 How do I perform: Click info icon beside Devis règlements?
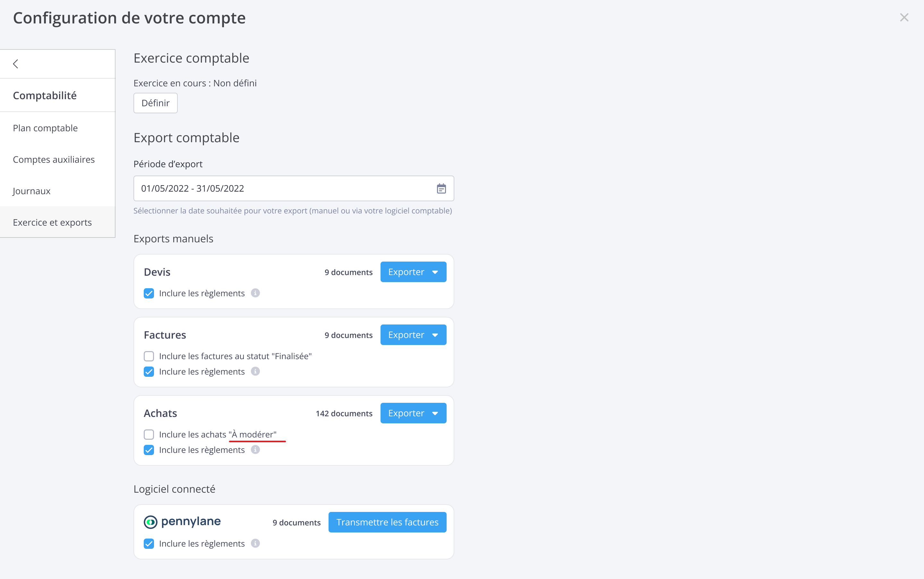[x=255, y=293]
